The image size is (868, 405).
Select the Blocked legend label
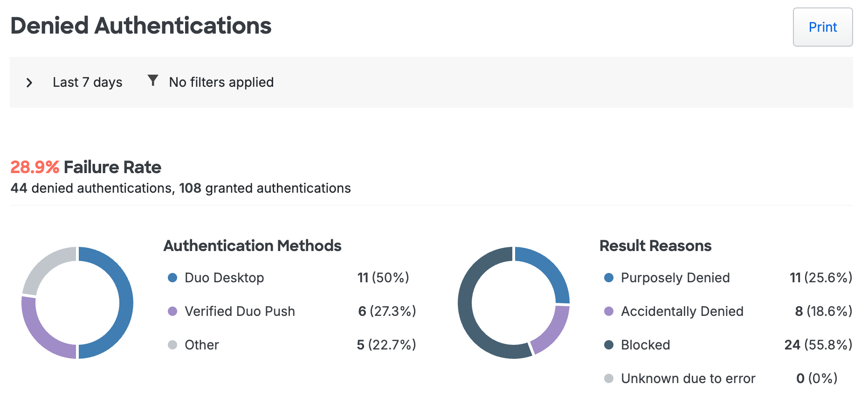tap(645, 345)
